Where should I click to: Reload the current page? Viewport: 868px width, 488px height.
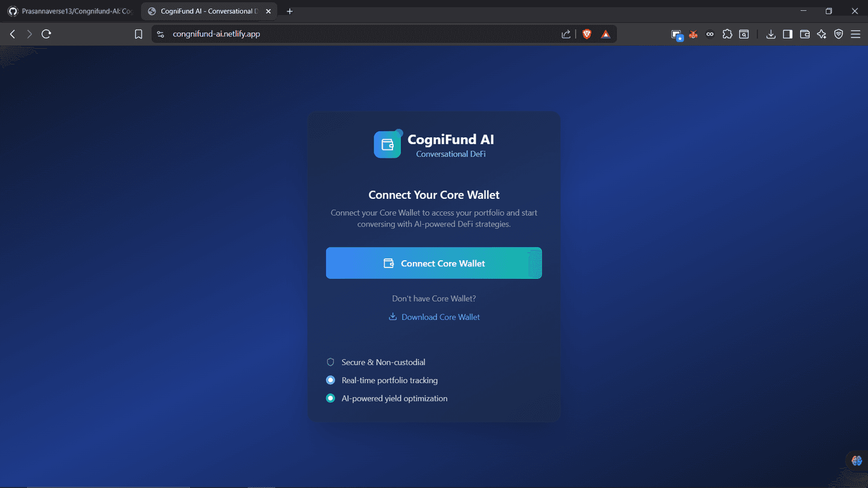(x=46, y=34)
